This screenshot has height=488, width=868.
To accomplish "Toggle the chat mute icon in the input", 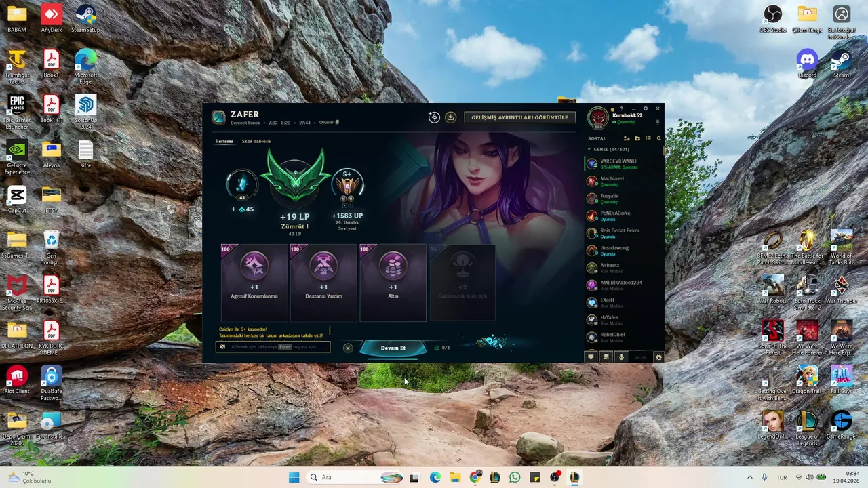I will click(222, 347).
